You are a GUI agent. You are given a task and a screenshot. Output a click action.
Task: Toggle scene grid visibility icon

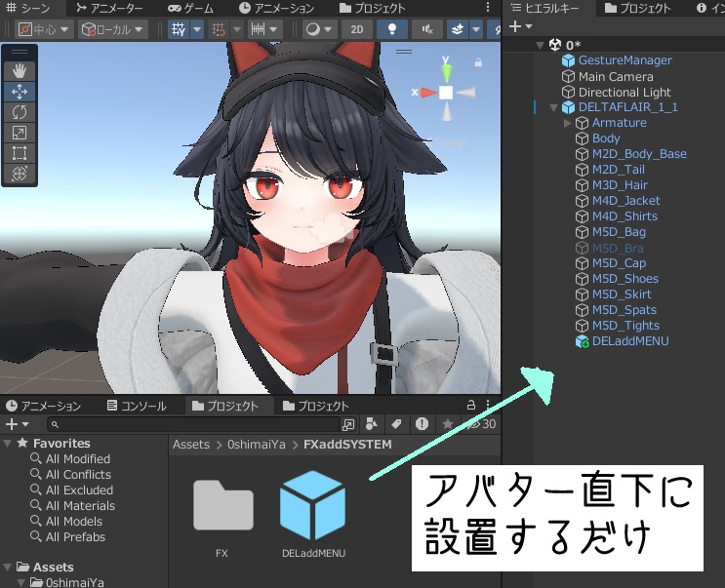179,29
